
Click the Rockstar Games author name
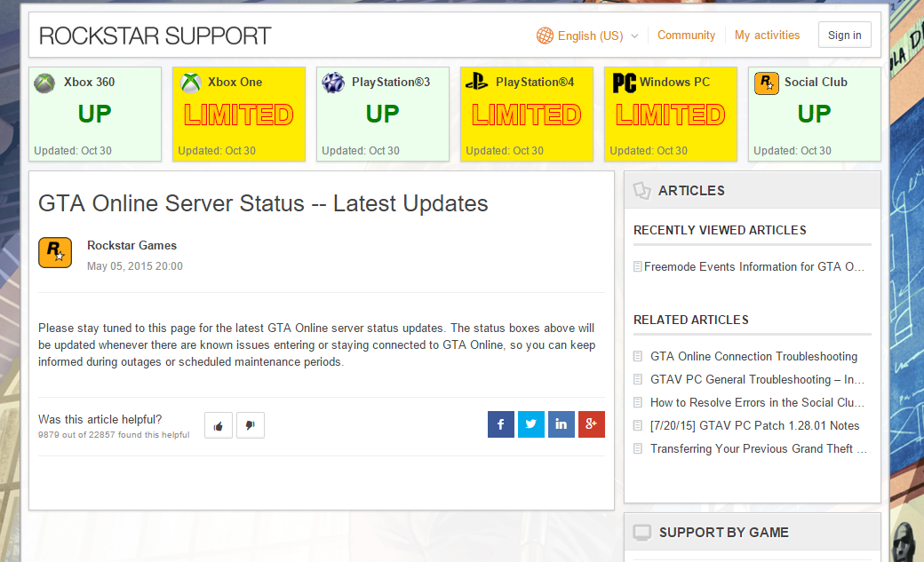coord(132,245)
